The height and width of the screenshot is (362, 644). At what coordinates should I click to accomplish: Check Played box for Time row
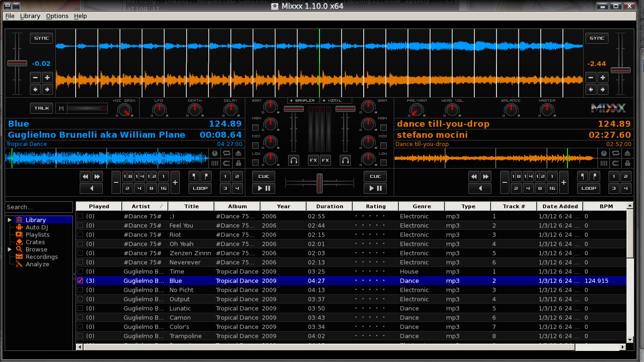[x=80, y=271]
